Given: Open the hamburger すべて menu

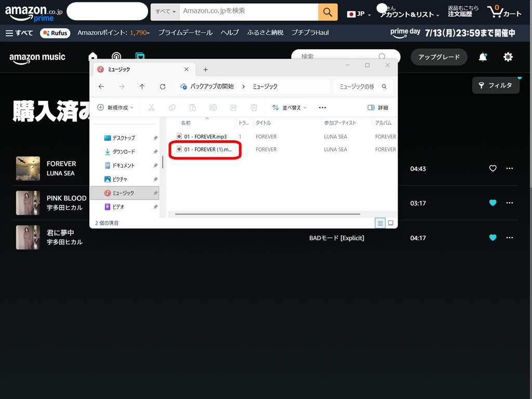Looking at the screenshot, I should (19, 33).
